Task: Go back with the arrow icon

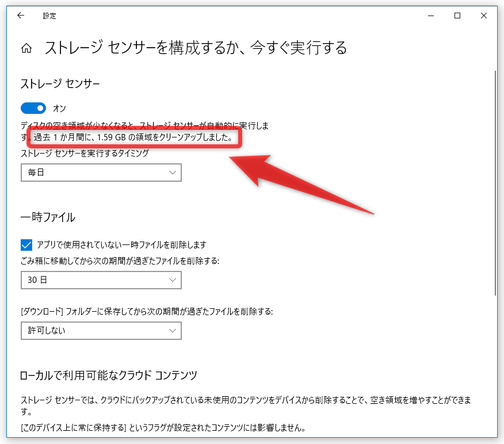Action: (21, 16)
